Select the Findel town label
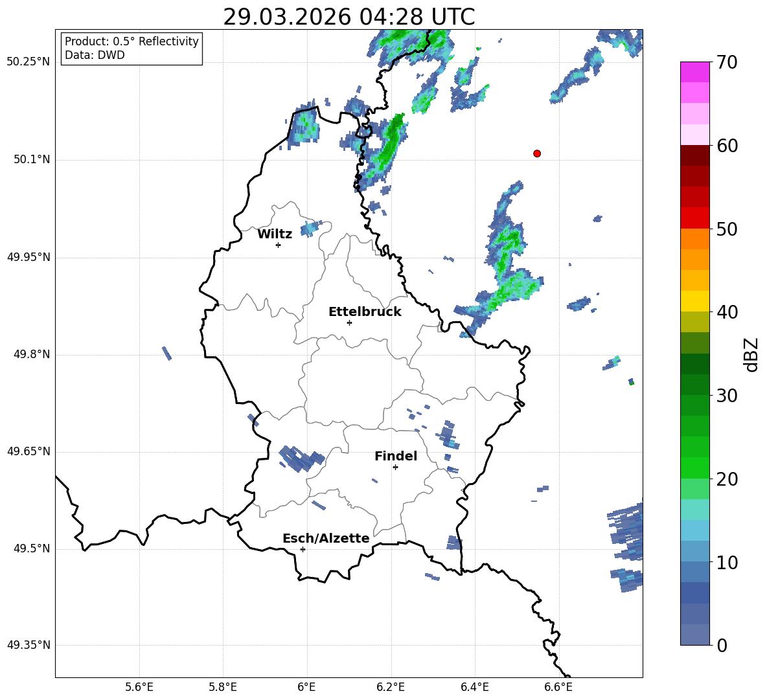Screen dimensions: 767x700 click(x=396, y=457)
